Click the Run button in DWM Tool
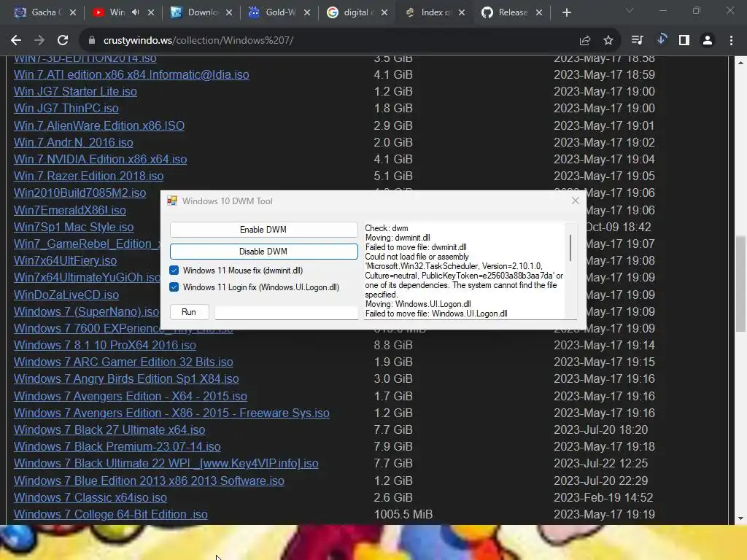 pyautogui.click(x=189, y=312)
